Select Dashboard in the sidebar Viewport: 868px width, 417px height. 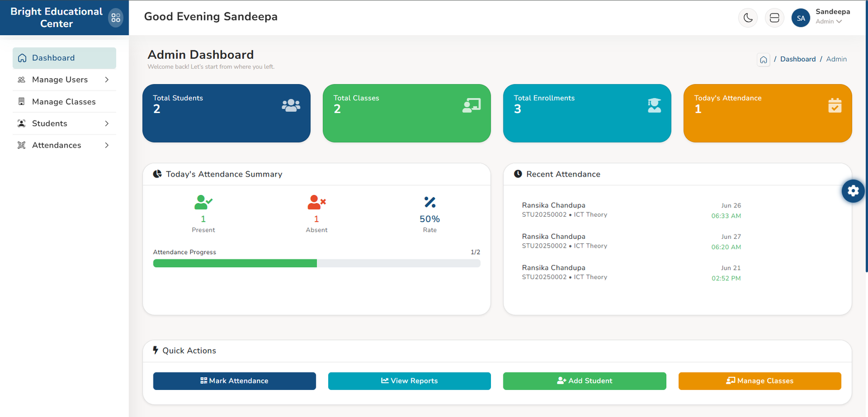point(64,58)
